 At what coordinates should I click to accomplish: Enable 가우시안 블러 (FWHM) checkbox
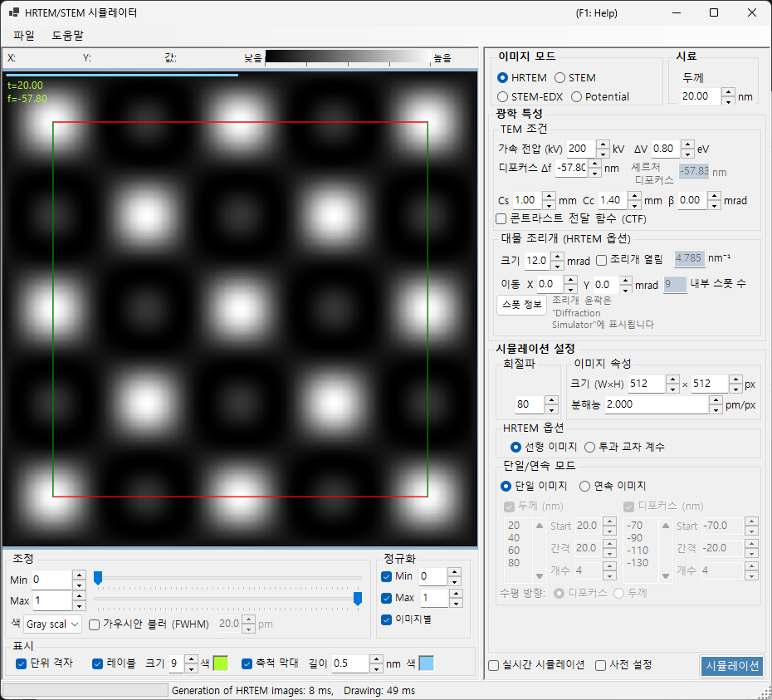pyautogui.click(x=149, y=624)
